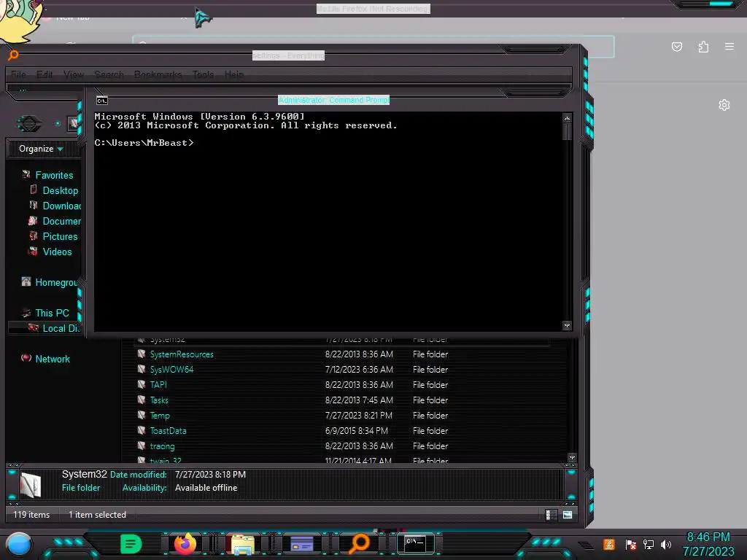This screenshot has width=747, height=560.
Task: Launch Firefox from the taskbar
Action: 185,544
